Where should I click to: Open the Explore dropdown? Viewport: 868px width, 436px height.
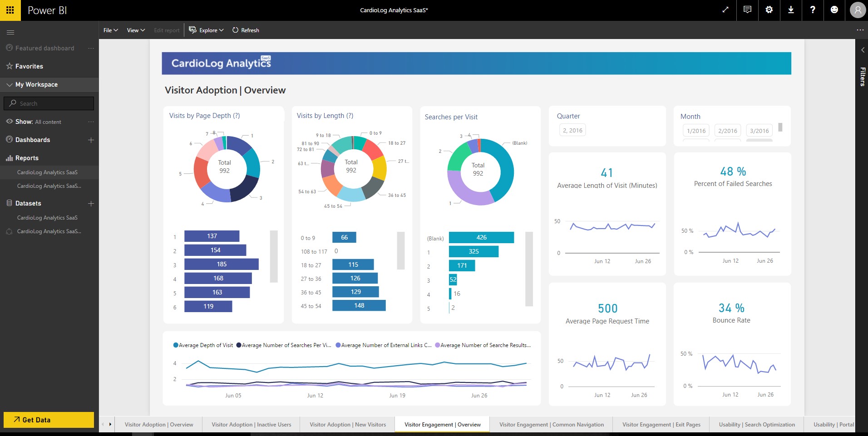pyautogui.click(x=207, y=30)
